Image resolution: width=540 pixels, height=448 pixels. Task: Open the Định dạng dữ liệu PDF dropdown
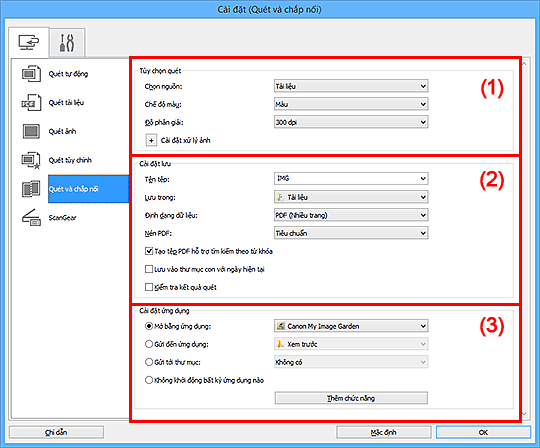(351, 215)
